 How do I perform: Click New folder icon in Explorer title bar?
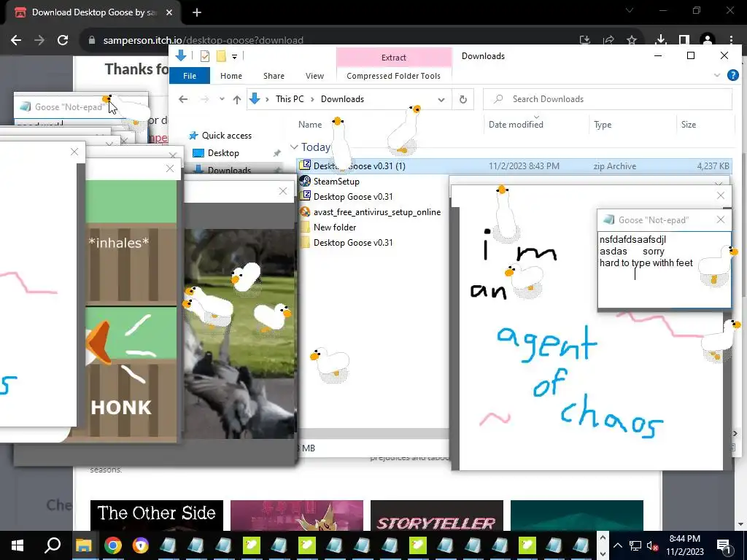(x=221, y=56)
